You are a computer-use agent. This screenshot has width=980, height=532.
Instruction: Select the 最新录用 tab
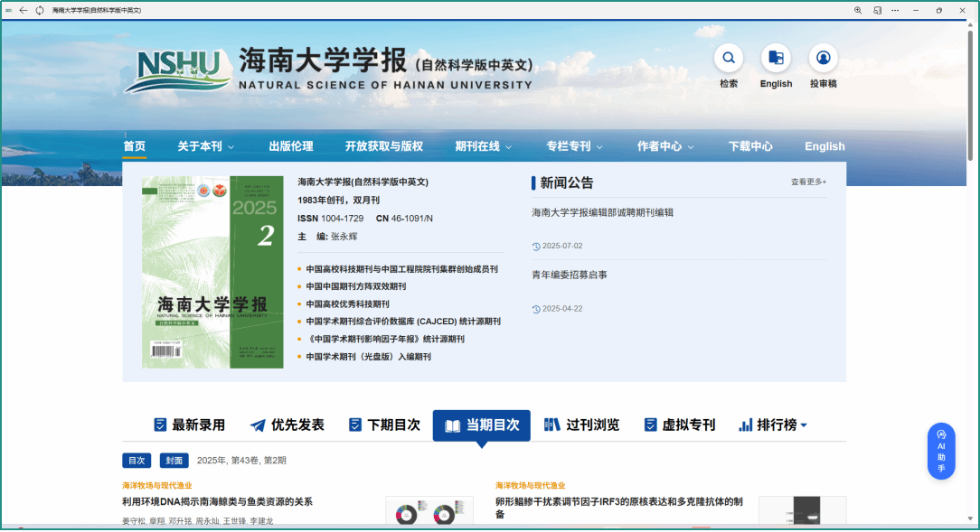tap(189, 425)
